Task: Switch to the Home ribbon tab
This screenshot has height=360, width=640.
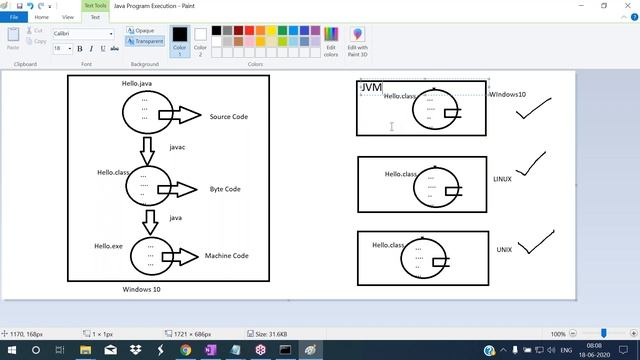Action: (x=41, y=17)
